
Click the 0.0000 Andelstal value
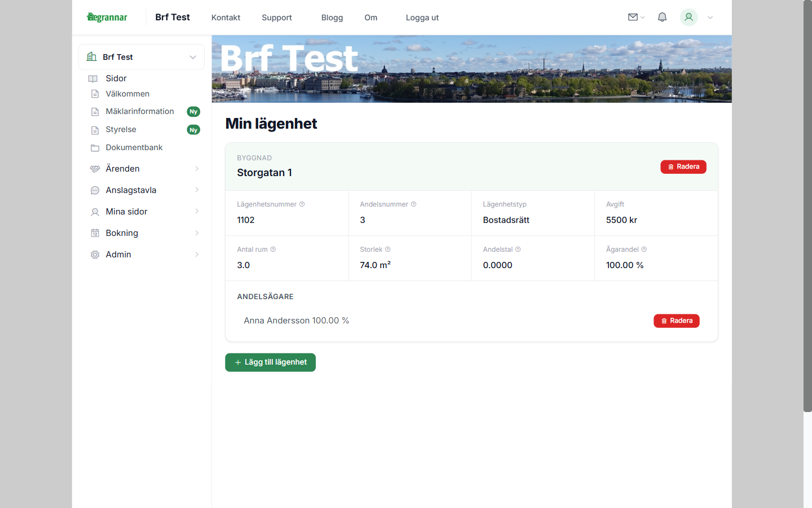(x=497, y=265)
